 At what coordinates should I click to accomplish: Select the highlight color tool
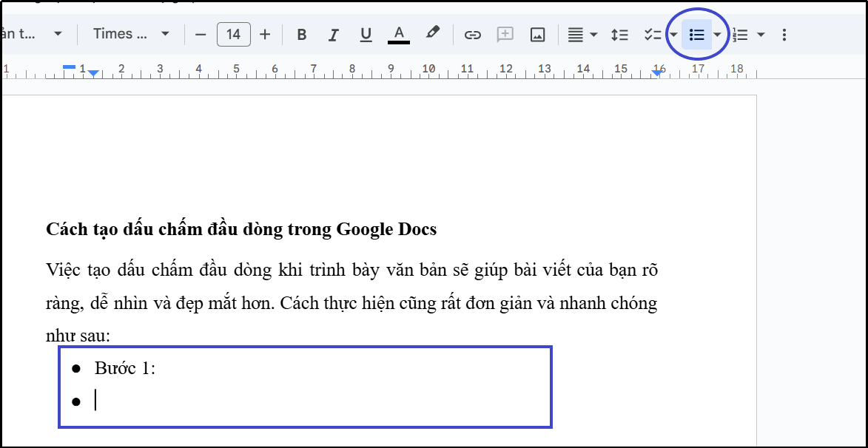[x=432, y=33]
